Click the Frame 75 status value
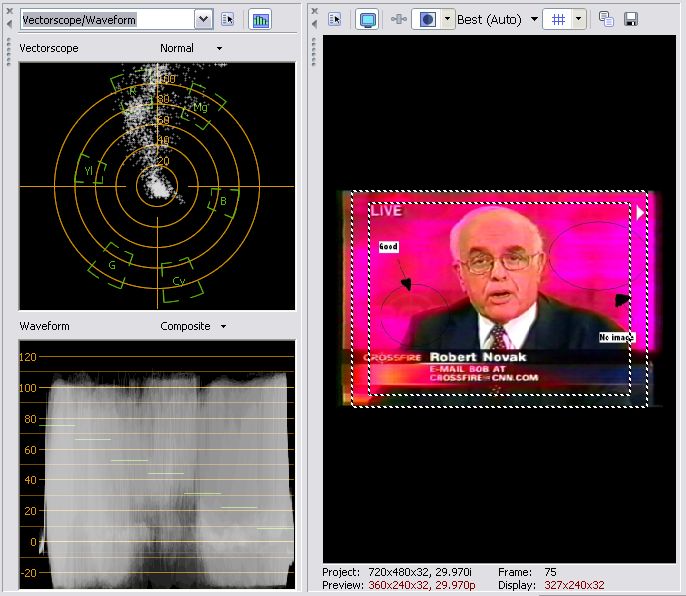 550,572
